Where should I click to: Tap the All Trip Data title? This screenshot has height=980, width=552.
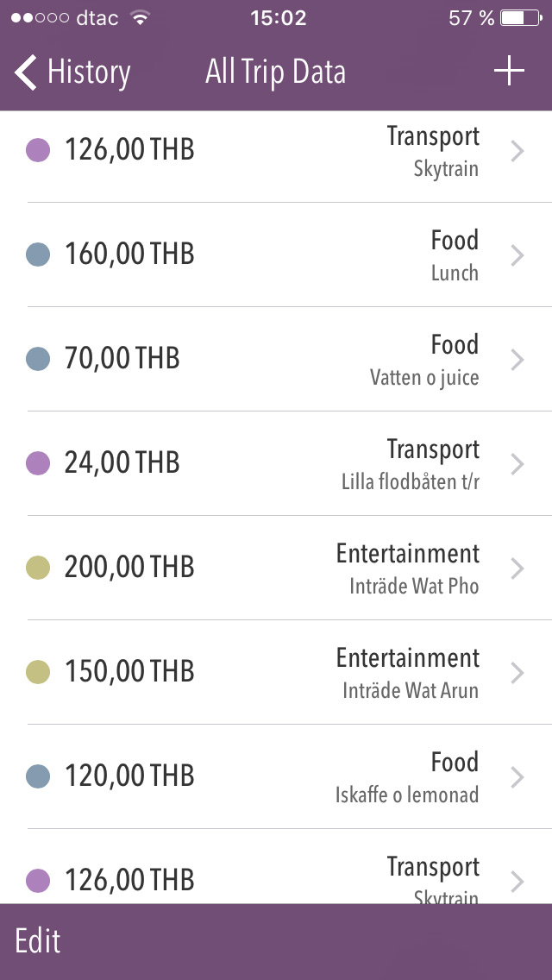pyautogui.click(x=274, y=72)
